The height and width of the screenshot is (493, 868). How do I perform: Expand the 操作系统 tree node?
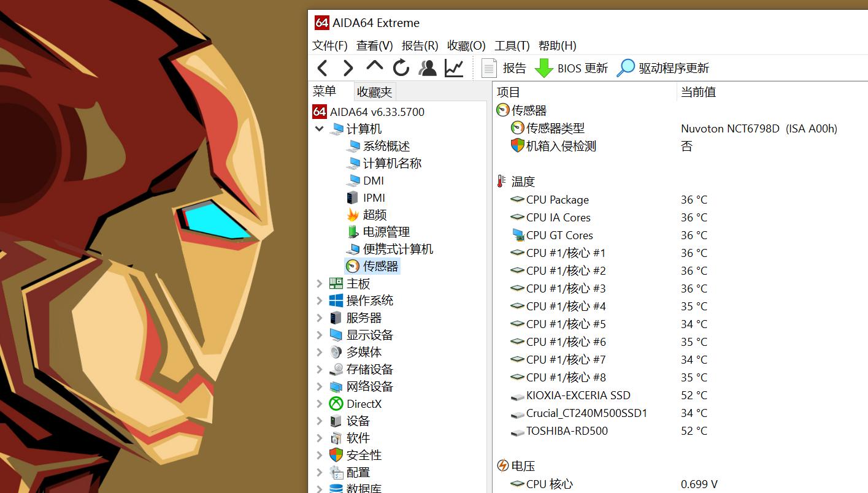pos(319,300)
